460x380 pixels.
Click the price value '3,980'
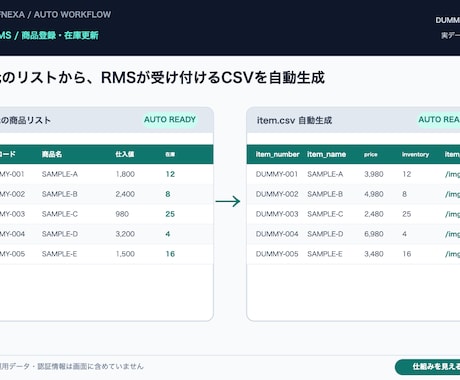tap(374, 174)
